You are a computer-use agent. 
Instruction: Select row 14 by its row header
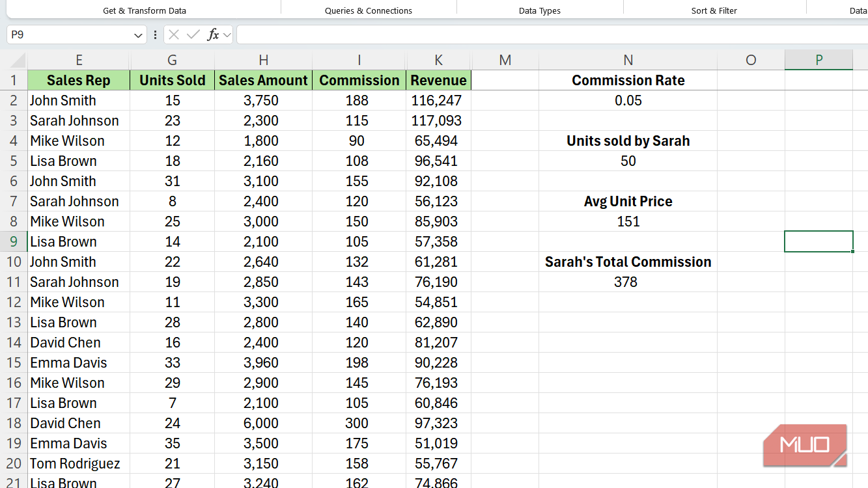(14, 343)
